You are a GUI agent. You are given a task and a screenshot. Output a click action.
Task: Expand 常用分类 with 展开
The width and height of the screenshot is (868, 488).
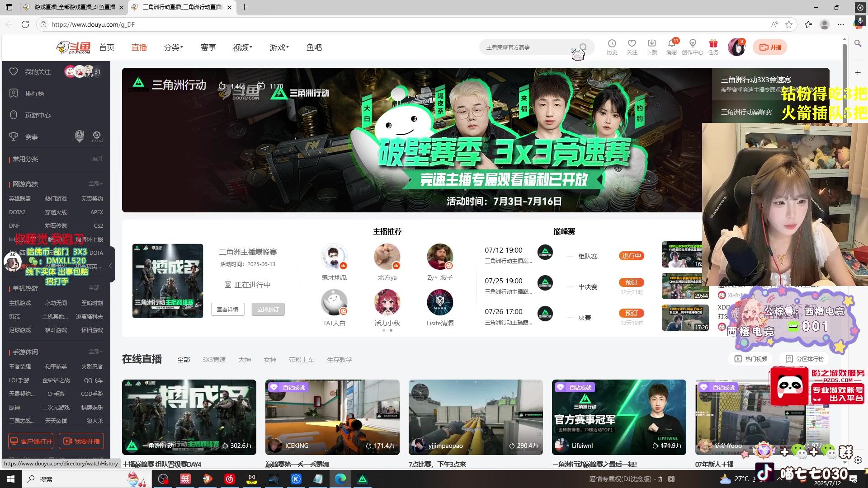98,159
